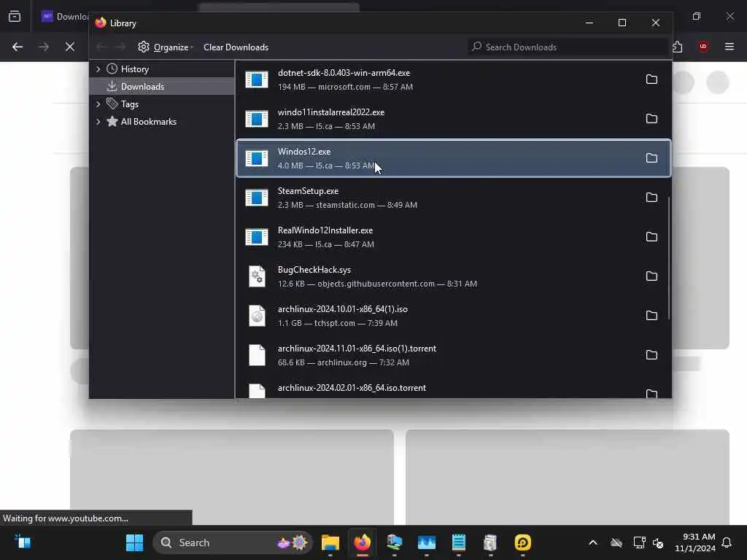This screenshot has width=747, height=560.
Task: Select dotnet-sdk-8.0.403-win-arm64.exe entry
Action: 453,79
